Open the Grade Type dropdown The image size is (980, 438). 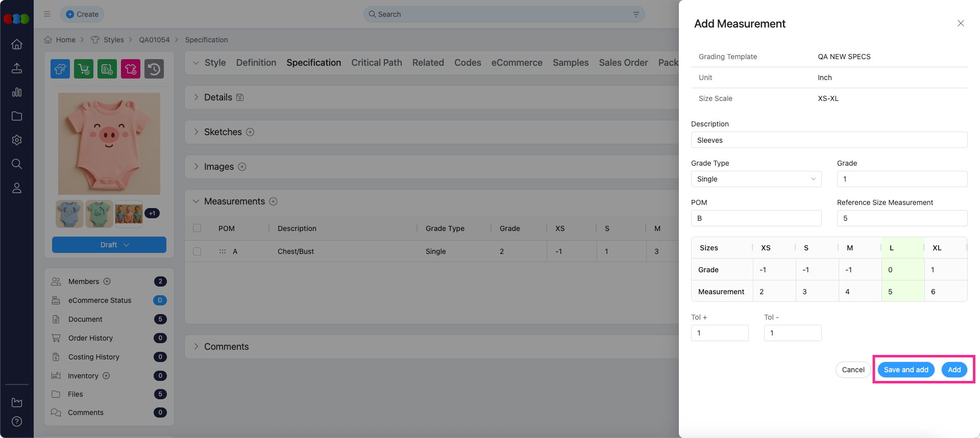756,179
